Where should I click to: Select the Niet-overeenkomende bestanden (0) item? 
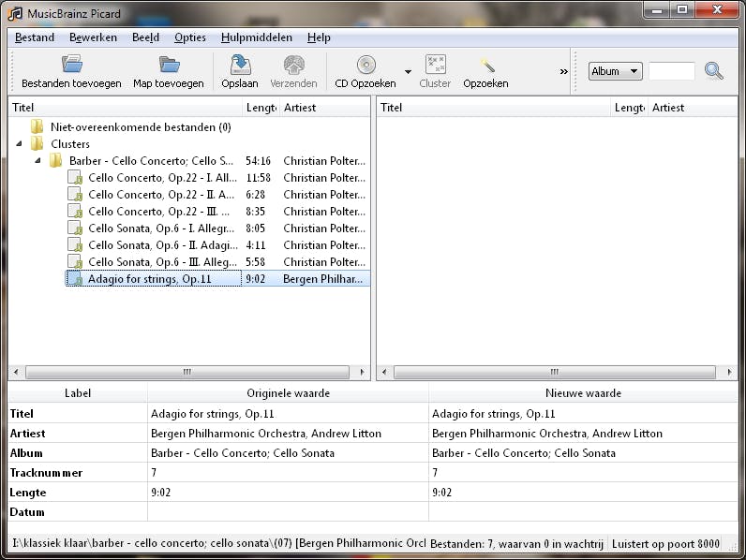click(141, 127)
